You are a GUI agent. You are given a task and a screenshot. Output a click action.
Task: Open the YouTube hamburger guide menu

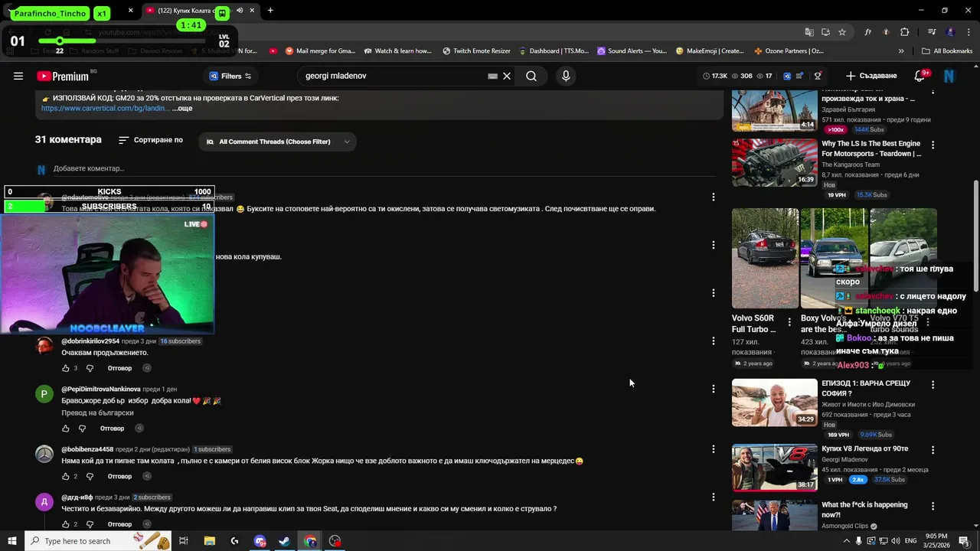[18, 76]
